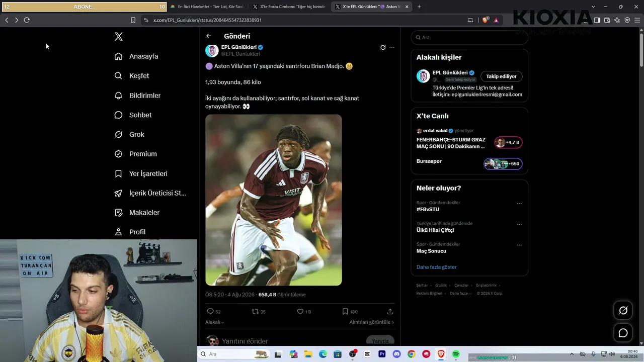Open the Maç Sonucu trend
Image resolution: width=644 pixels, height=362 pixels.
(x=431, y=251)
